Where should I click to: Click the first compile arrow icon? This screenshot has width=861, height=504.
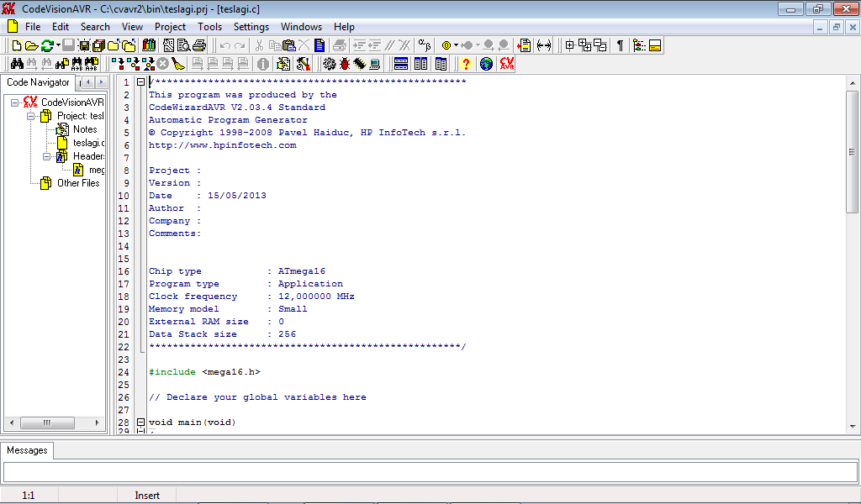118,64
